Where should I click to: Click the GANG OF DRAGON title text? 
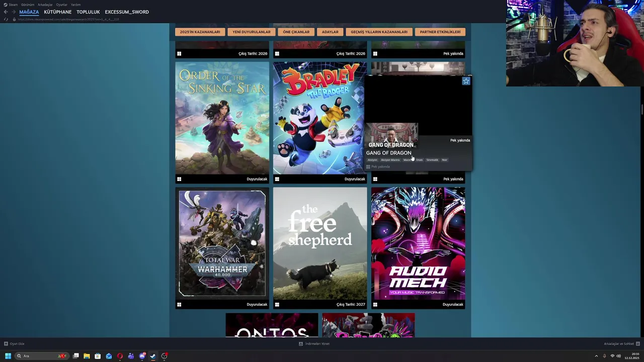click(x=388, y=153)
